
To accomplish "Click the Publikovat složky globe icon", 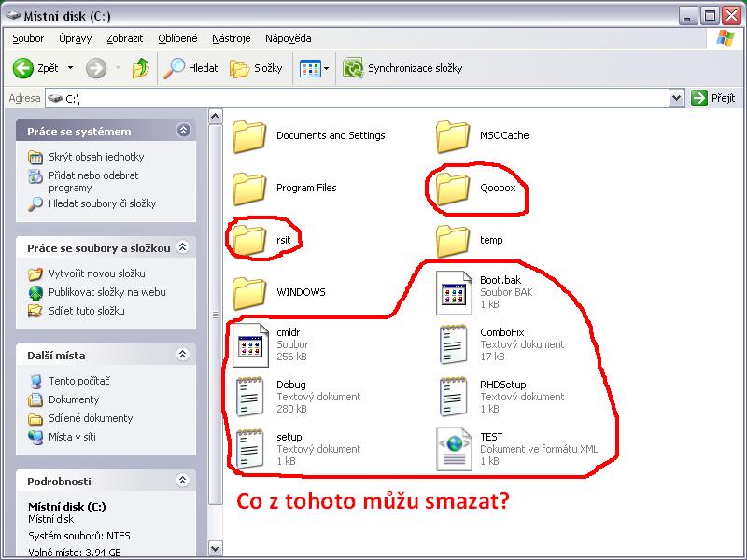I will click(35, 292).
